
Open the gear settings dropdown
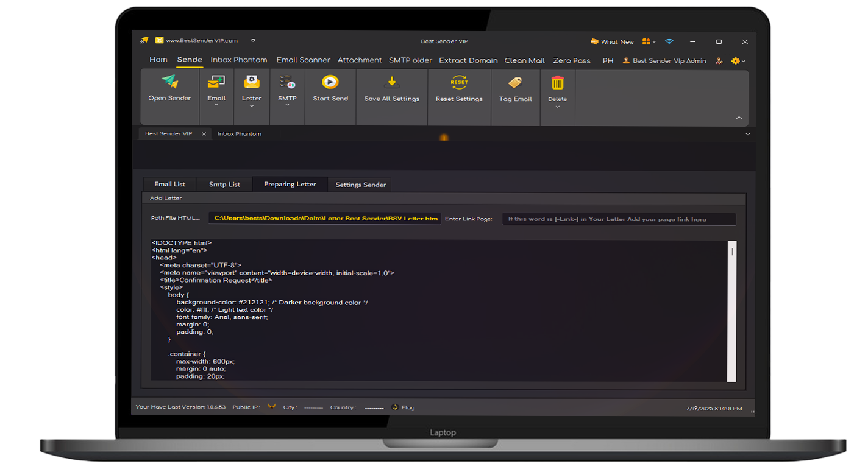(x=738, y=61)
